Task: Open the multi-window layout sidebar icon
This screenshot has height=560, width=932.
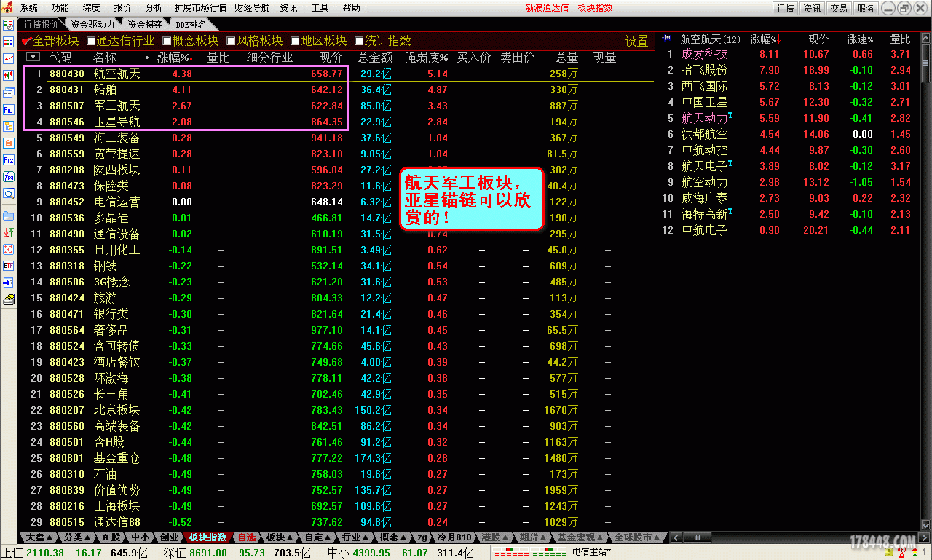Action: (8, 92)
